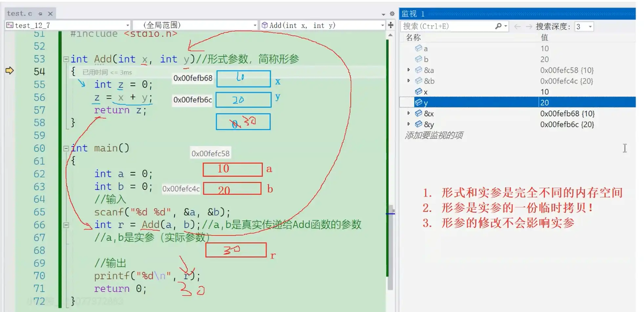Select the watch row a
The width and height of the screenshot is (644, 312).
517,49
